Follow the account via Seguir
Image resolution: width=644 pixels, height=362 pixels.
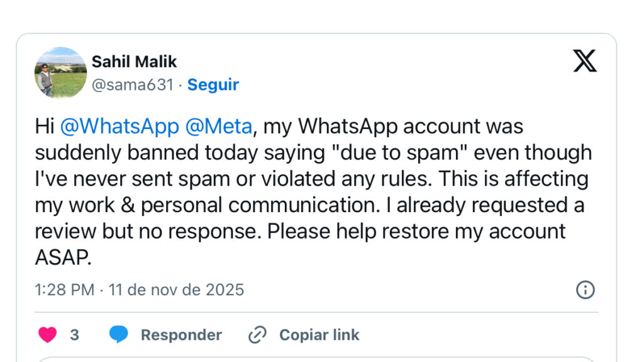click(x=213, y=85)
